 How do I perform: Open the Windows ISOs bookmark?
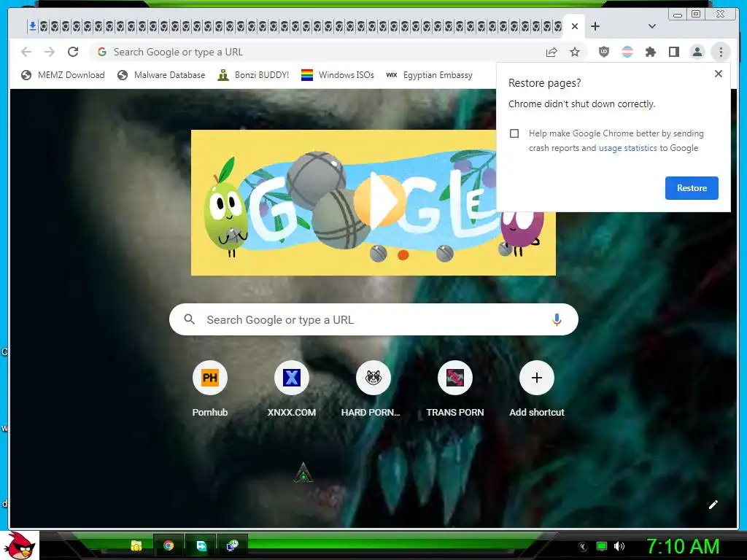pos(337,75)
